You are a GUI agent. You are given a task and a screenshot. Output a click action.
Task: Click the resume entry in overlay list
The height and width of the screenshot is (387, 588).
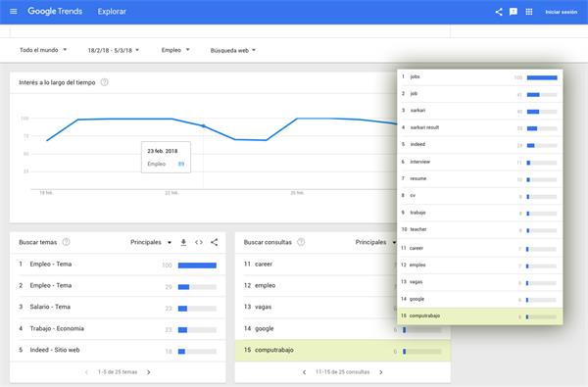tap(479, 179)
